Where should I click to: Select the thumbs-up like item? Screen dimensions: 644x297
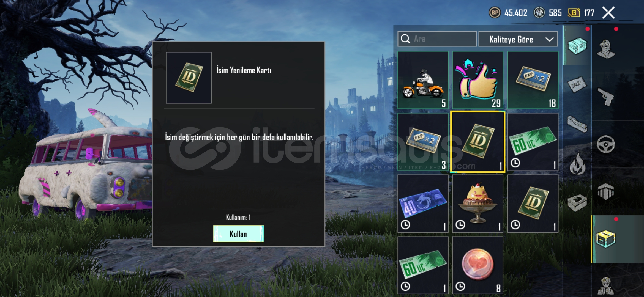point(478,80)
